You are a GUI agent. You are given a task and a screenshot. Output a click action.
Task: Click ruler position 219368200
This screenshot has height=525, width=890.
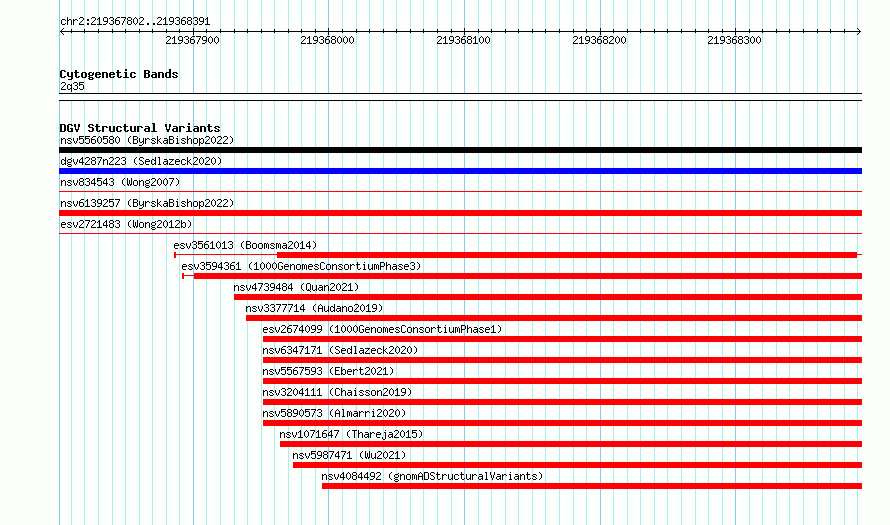pos(599,40)
